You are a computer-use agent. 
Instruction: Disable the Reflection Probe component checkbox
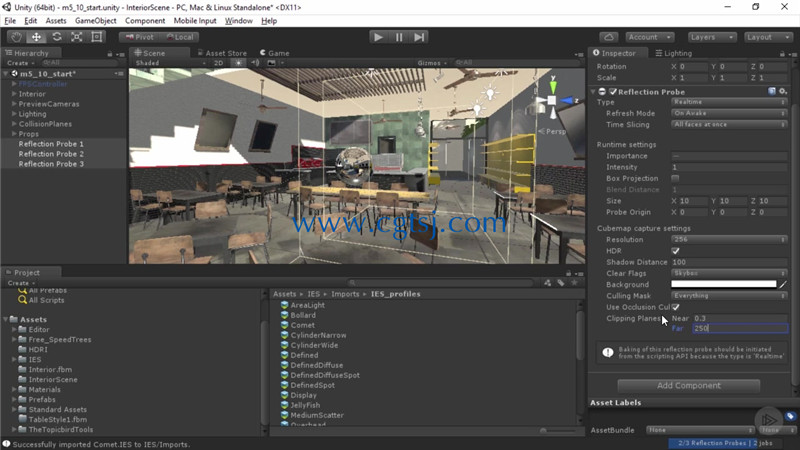point(613,92)
